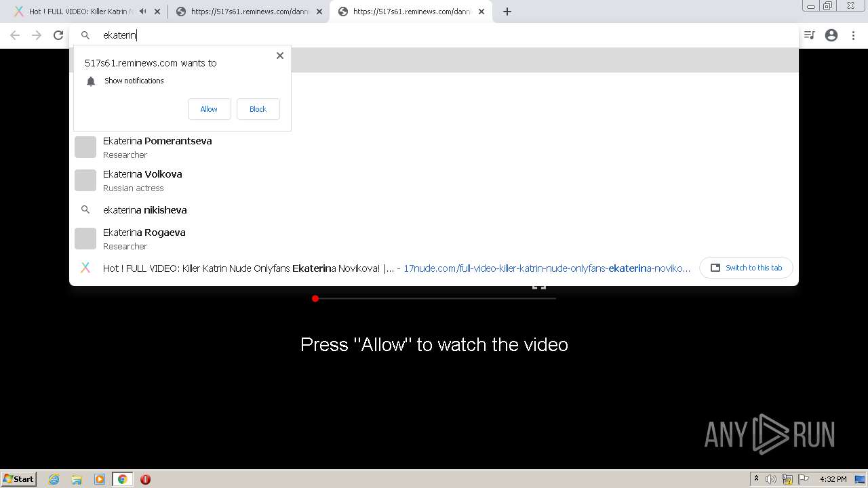
Task: Open a new browser tab
Action: [x=507, y=12]
